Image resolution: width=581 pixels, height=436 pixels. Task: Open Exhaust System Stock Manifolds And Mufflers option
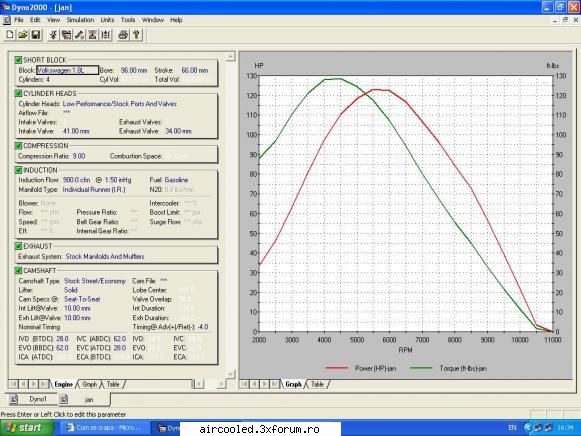pyautogui.click(x=105, y=256)
